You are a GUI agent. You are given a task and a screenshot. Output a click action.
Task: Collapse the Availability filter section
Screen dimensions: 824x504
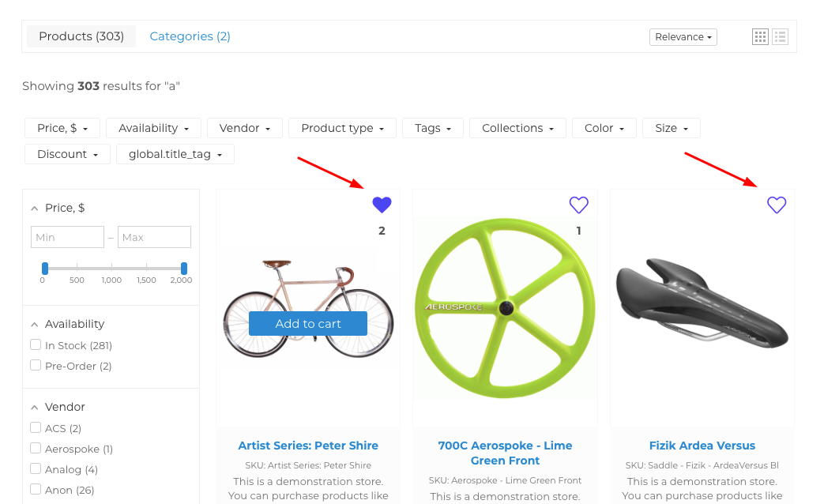[35, 325]
